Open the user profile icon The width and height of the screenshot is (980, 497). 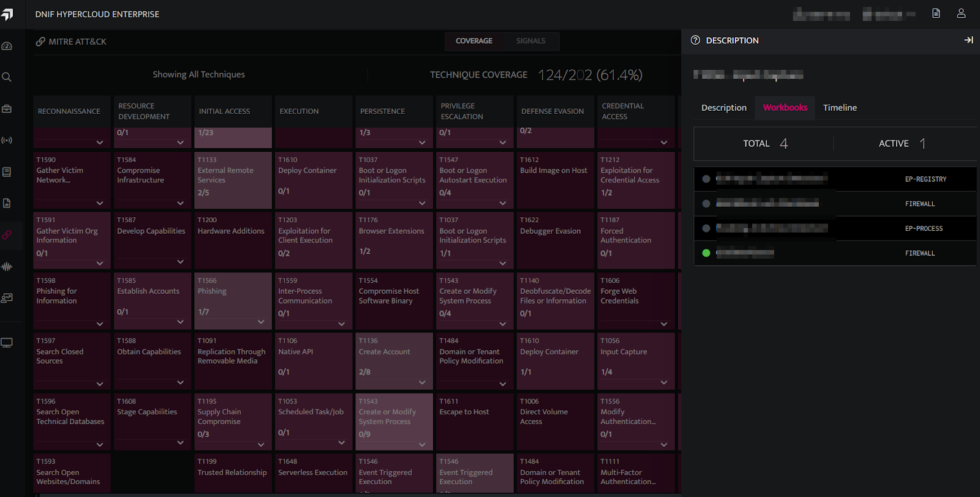coord(961,13)
